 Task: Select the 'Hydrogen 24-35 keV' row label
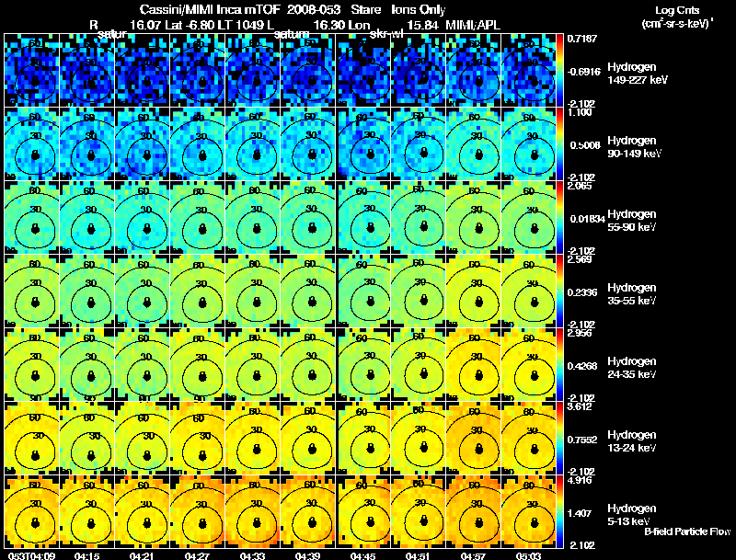[632, 368]
